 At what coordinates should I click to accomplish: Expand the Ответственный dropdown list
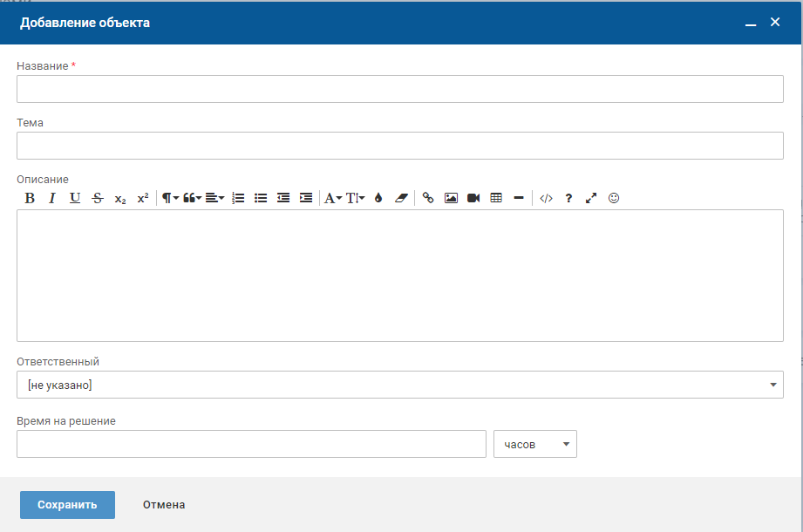point(399,385)
